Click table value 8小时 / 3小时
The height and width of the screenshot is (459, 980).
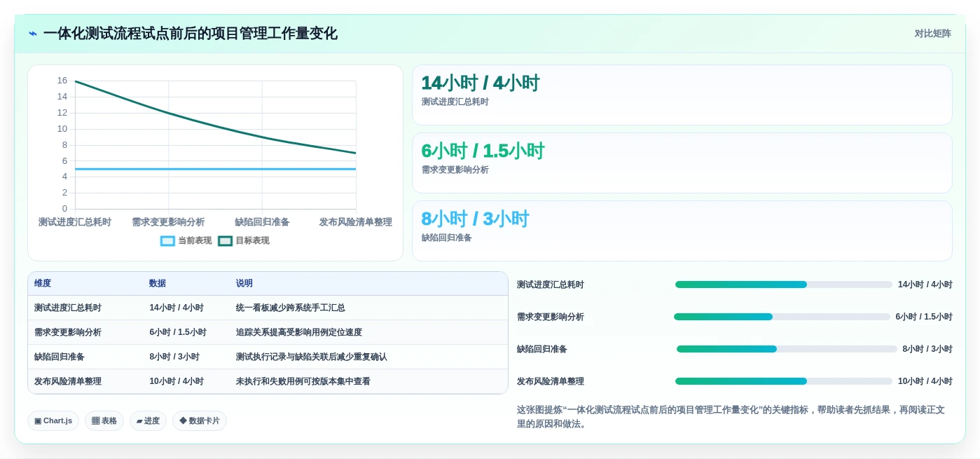tap(174, 357)
